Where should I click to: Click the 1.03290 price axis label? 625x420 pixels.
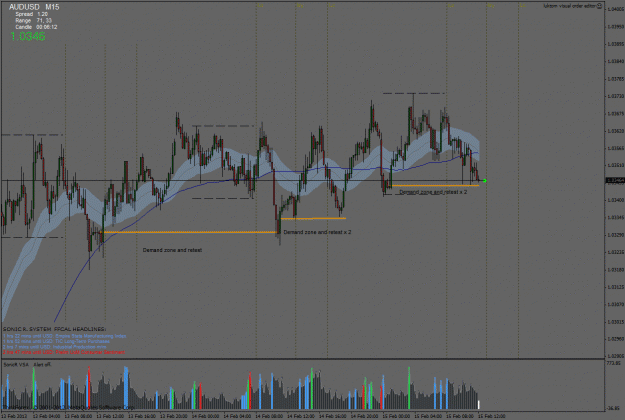[x=615, y=235]
